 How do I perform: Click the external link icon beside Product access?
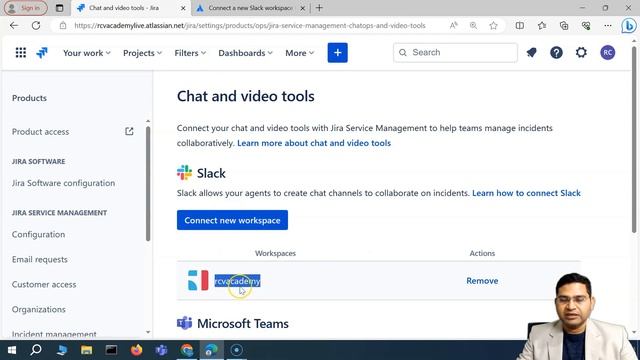click(129, 131)
